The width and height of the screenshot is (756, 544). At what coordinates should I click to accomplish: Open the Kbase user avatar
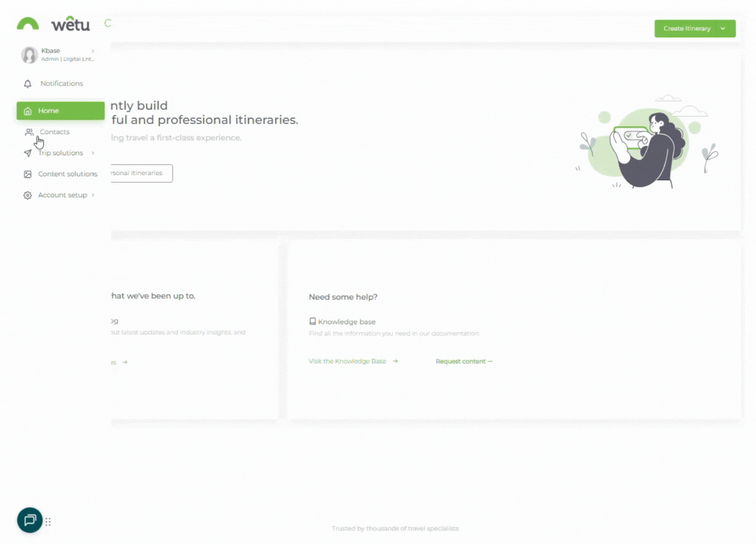[x=29, y=54]
